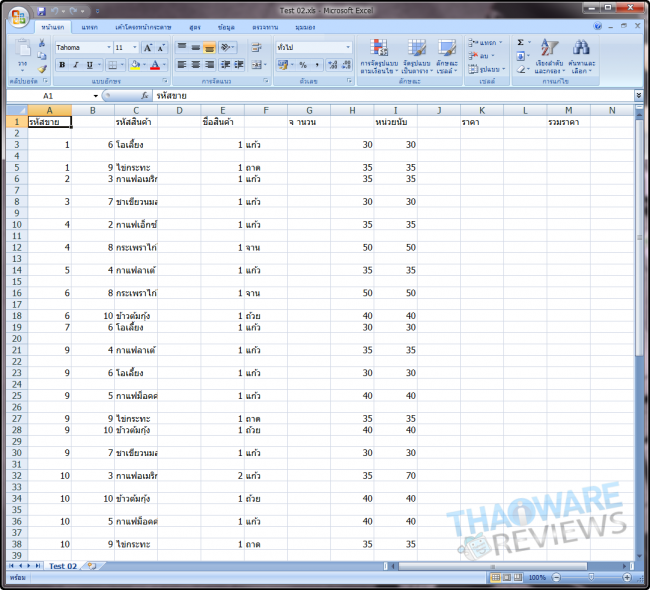
Task: Decrease indent in the alignment group
Action: (226, 65)
